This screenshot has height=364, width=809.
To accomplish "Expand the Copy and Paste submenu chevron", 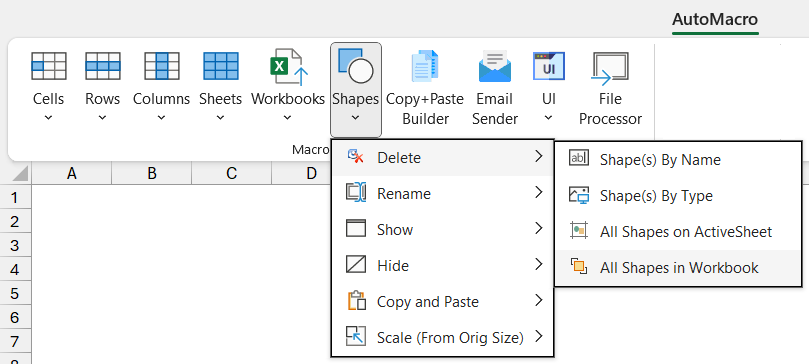I will click(539, 301).
